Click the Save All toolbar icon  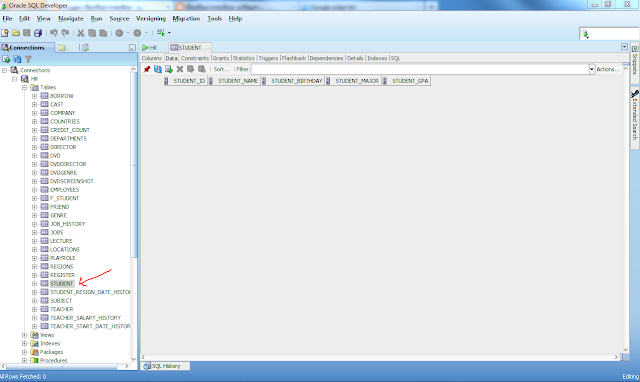point(38,33)
